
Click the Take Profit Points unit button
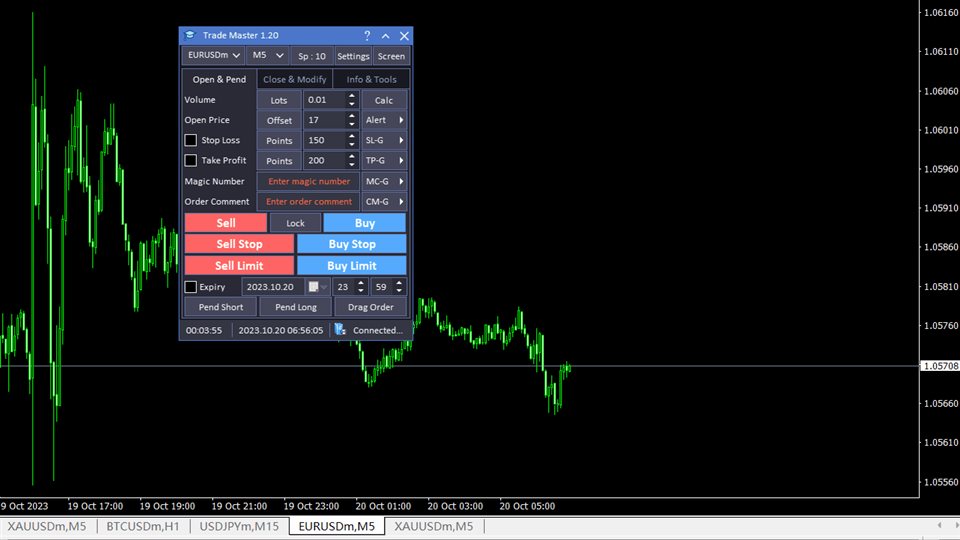point(279,160)
